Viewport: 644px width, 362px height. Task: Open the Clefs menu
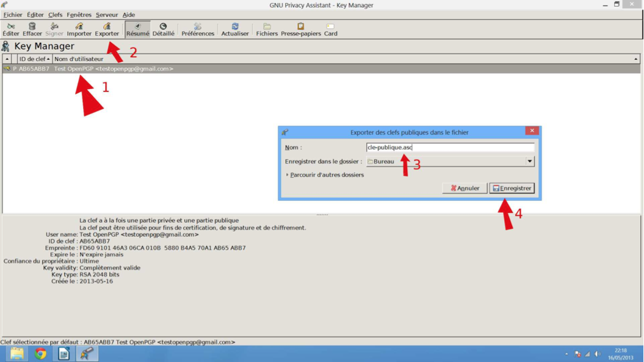tap(55, 15)
